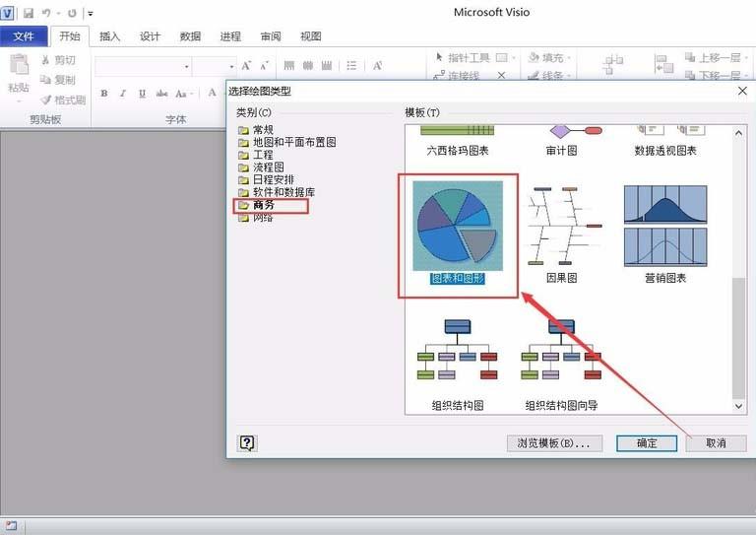Select the 常规 category folder
Screen dimensions: 756x535
(256, 130)
